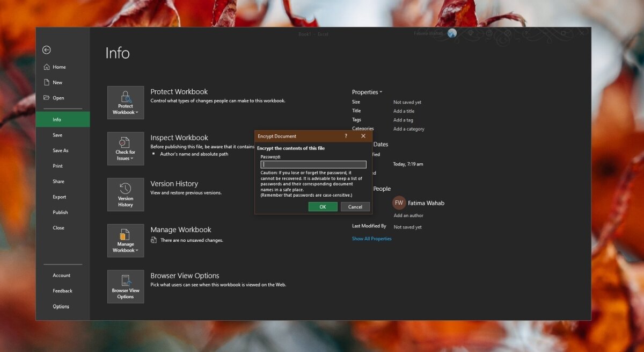The image size is (644, 352).
Task: Select the New document icon
Action: 47,83
